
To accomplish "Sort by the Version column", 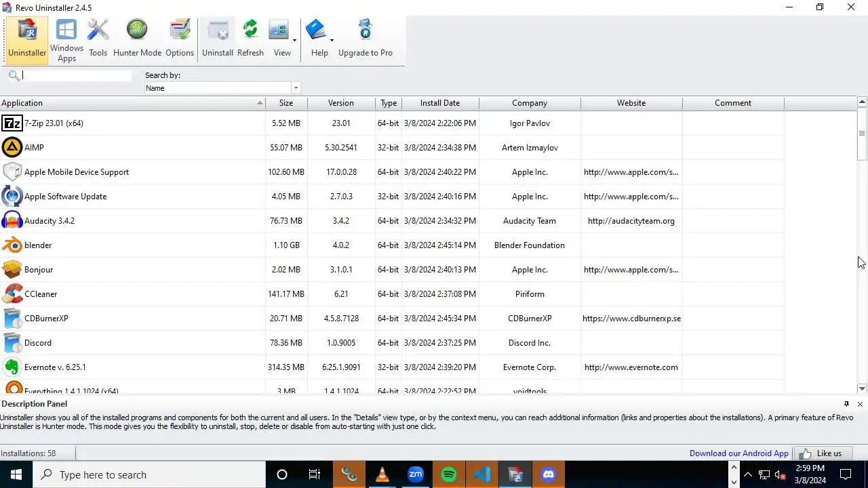I will pyautogui.click(x=341, y=103).
